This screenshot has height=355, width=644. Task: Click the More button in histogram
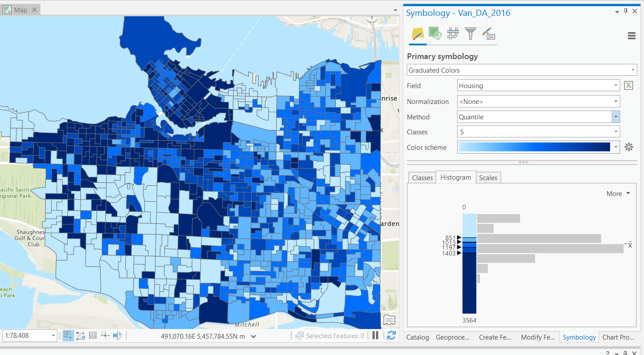pyautogui.click(x=618, y=194)
